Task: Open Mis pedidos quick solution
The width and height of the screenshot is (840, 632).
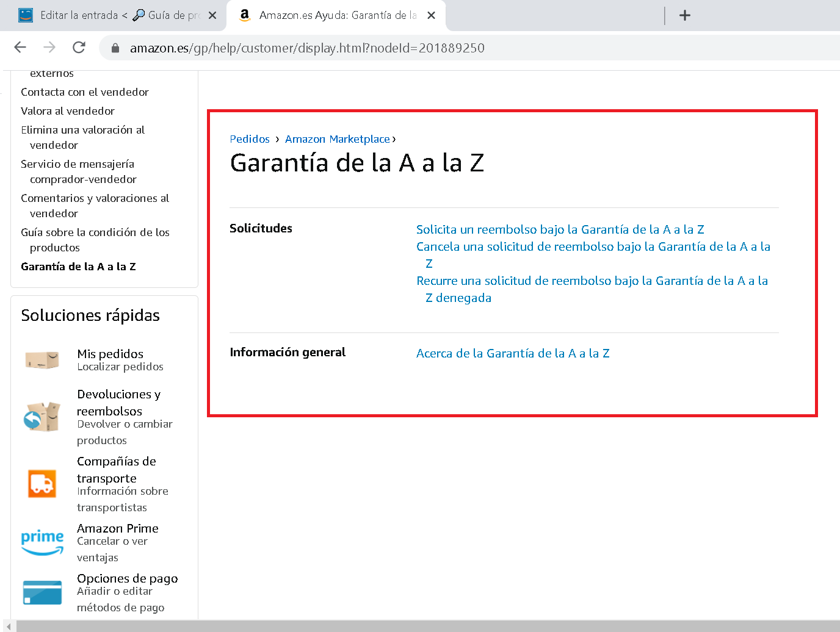Action: point(110,354)
